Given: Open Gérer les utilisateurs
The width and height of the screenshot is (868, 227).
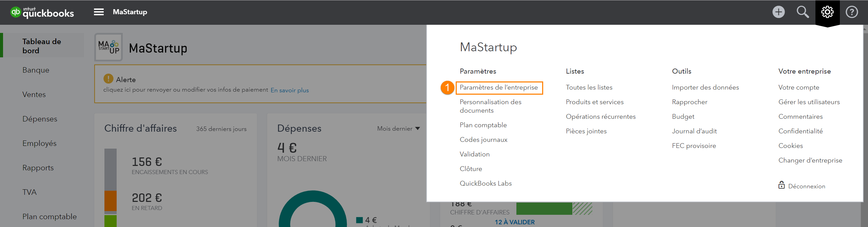Looking at the screenshot, I should (809, 102).
